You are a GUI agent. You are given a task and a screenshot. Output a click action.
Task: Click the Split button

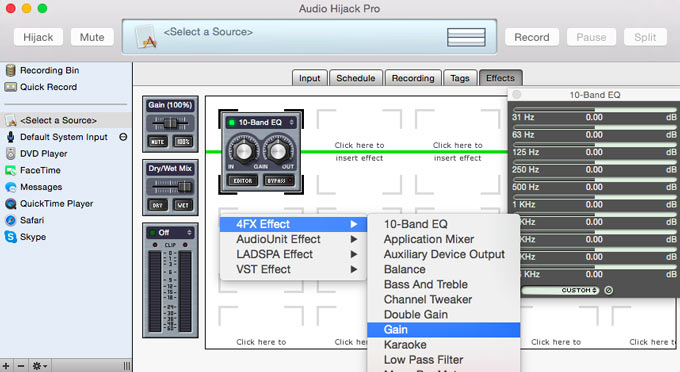[645, 37]
